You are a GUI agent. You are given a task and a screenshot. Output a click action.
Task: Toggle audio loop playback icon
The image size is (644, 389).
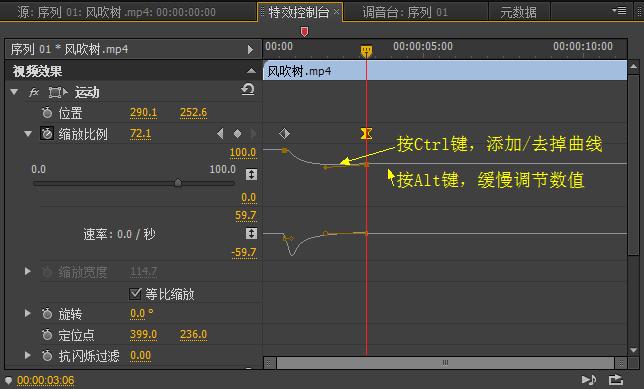pos(589,380)
